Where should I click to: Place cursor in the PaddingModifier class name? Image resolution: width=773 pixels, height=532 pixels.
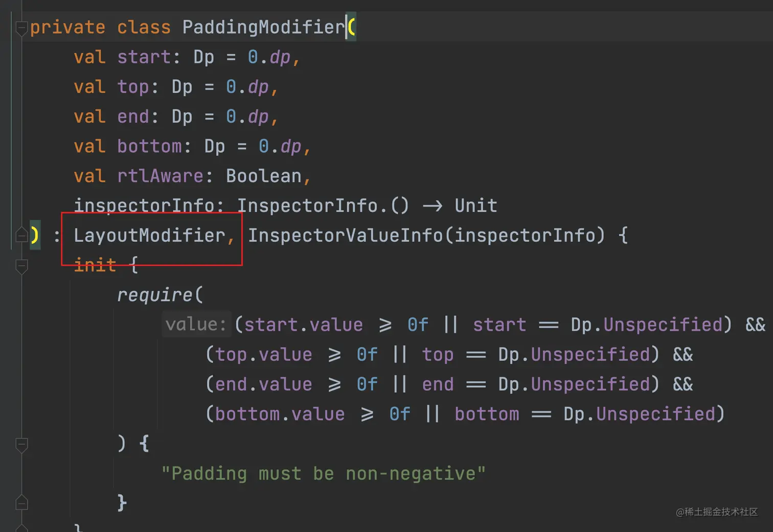(x=264, y=27)
